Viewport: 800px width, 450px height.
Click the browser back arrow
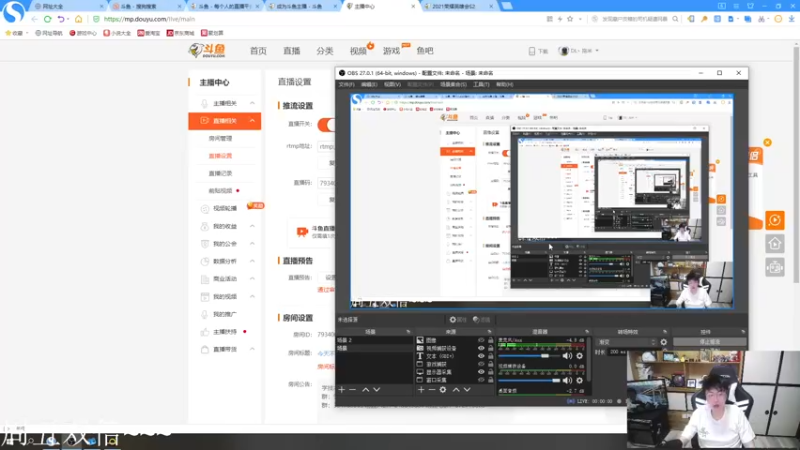(x=34, y=19)
